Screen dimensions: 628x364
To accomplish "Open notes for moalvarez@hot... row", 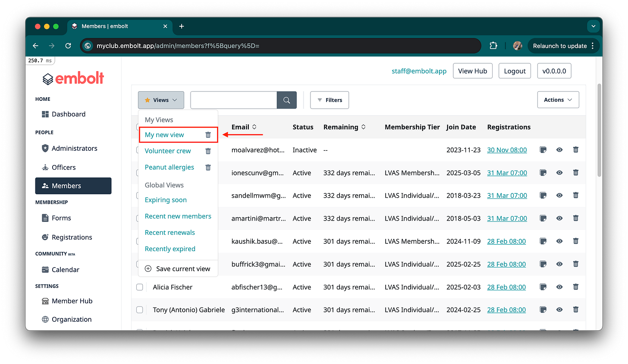I will (x=543, y=150).
